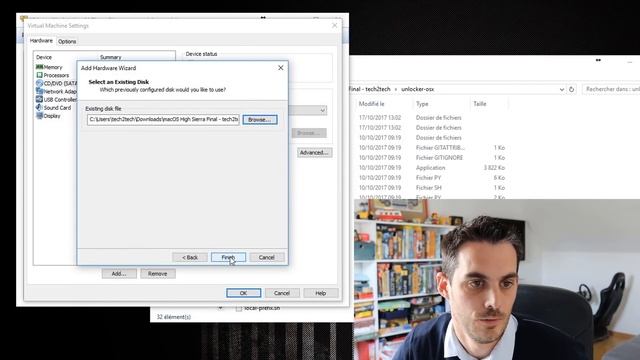Click Browse in Add Hardware Wizard

(260, 120)
